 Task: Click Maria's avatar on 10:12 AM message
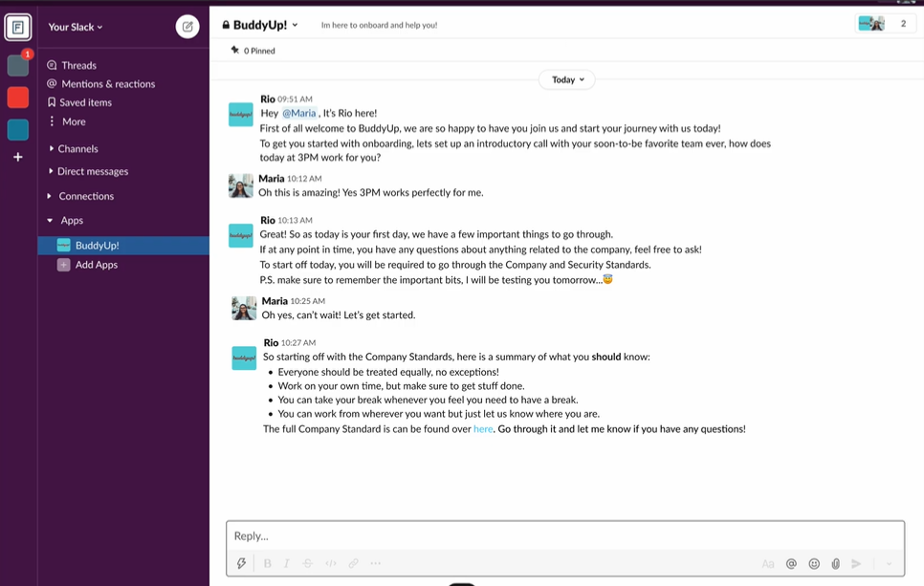pyautogui.click(x=240, y=186)
